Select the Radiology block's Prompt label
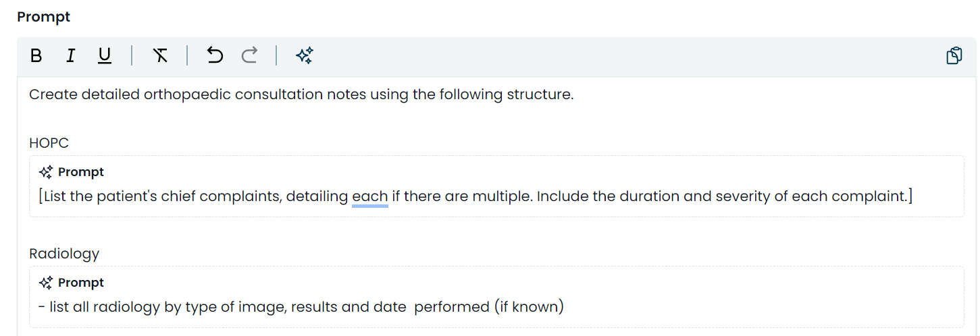 [x=81, y=283]
